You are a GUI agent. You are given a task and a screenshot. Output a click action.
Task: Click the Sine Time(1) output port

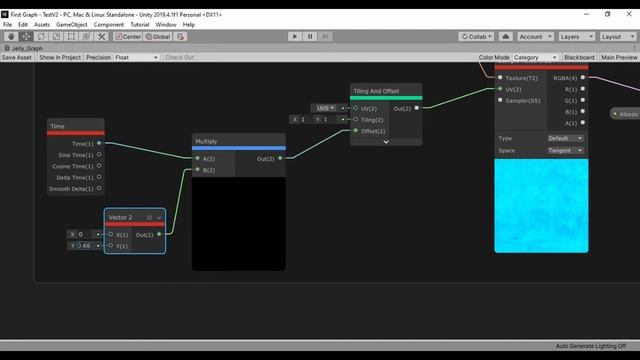[99, 155]
